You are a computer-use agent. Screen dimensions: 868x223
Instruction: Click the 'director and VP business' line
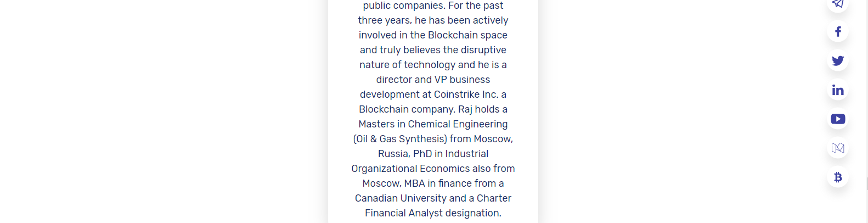click(x=433, y=80)
